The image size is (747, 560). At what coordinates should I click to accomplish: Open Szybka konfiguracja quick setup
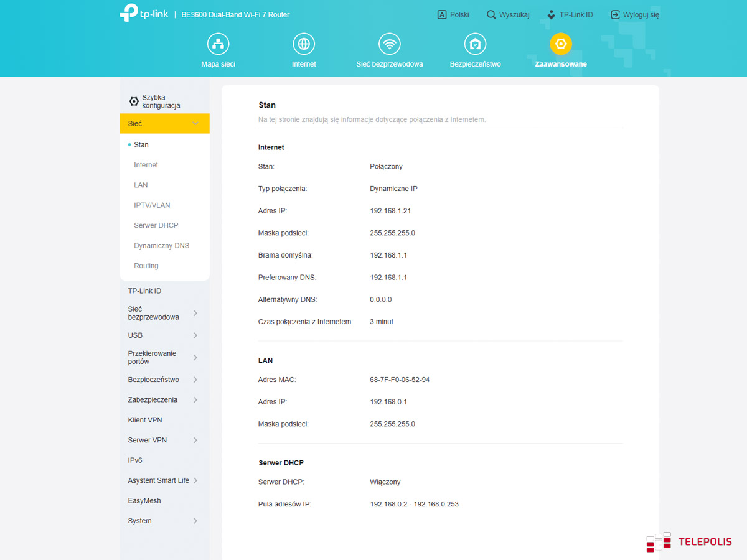point(156,101)
